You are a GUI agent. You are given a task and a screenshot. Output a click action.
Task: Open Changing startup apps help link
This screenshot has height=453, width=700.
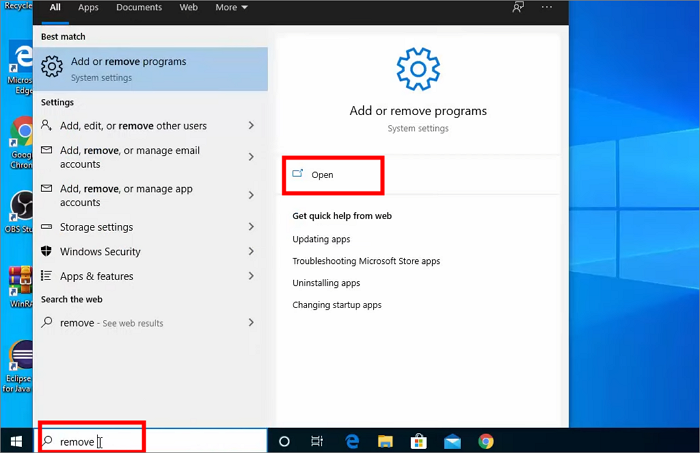[x=337, y=305]
